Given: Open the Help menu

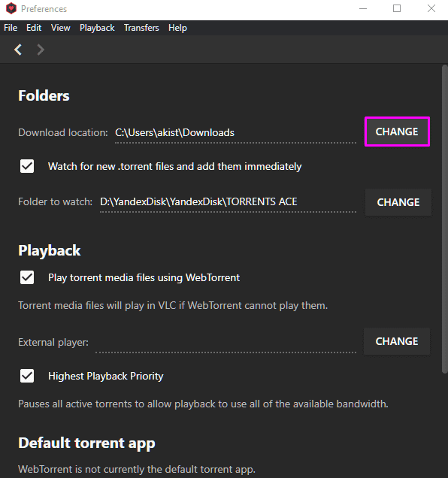Looking at the screenshot, I should pos(177,28).
